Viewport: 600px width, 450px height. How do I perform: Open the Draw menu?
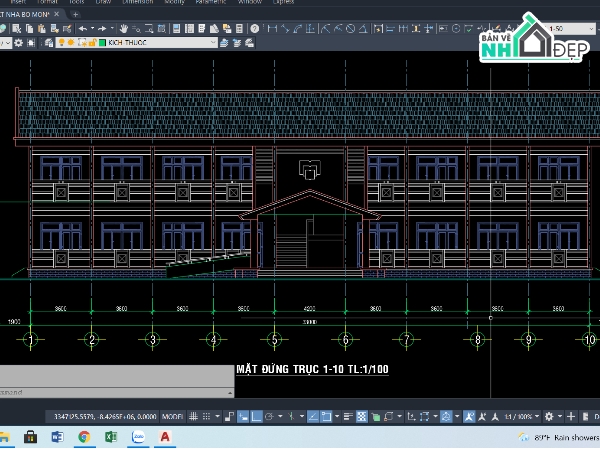102,3
